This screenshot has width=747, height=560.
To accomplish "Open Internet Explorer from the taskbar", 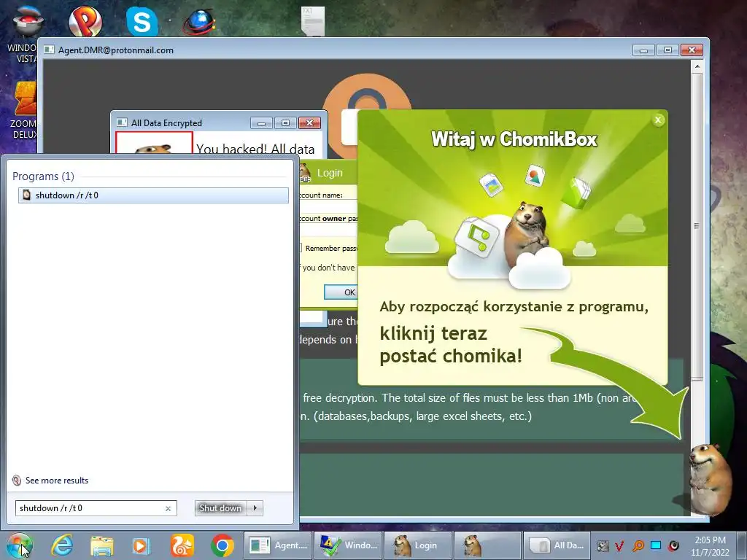I will point(62,545).
